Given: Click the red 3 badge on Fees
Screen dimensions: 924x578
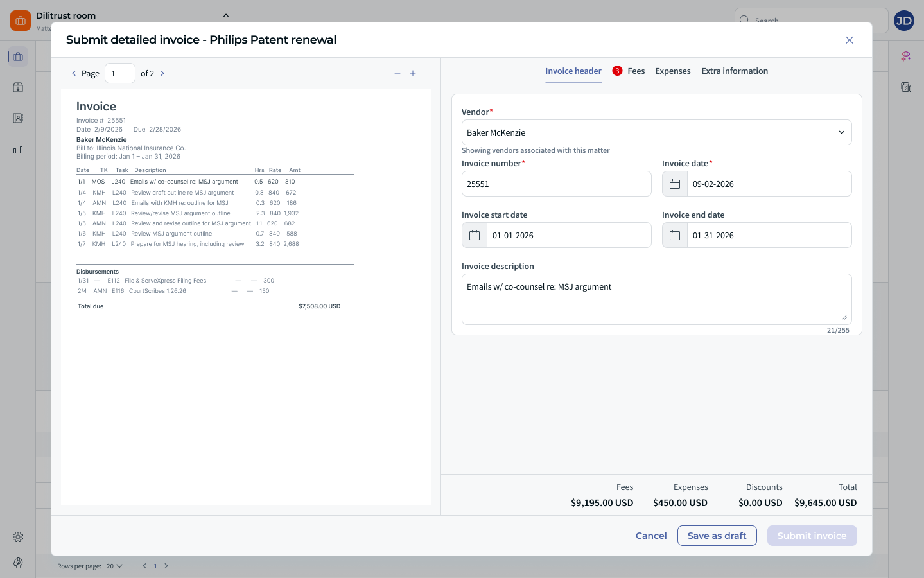Looking at the screenshot, I should (x=617, y=71).
